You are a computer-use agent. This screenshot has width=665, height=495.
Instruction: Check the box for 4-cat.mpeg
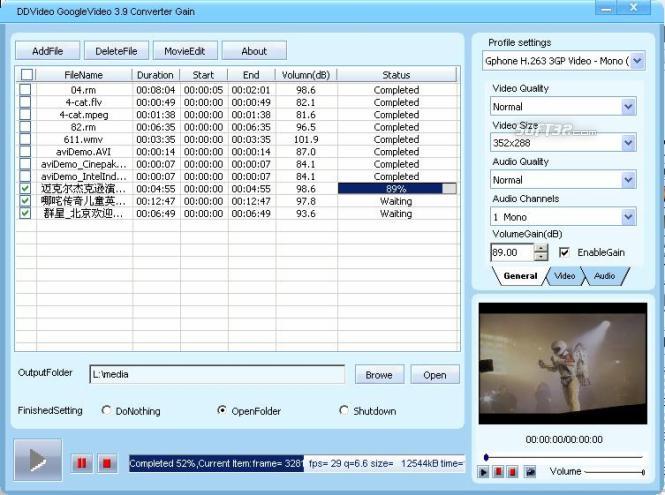click(25, 114)
